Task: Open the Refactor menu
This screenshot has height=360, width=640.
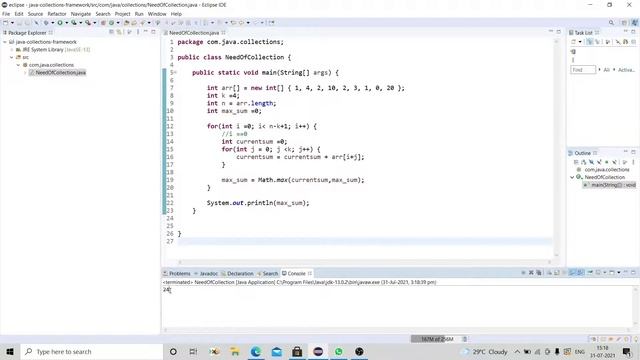Action: [x=57, y=13]
